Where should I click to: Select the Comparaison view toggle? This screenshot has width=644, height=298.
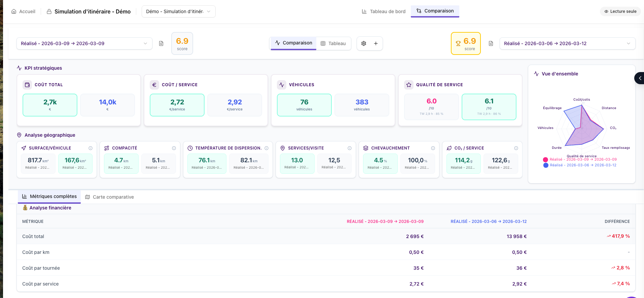(x=294, y=43)
